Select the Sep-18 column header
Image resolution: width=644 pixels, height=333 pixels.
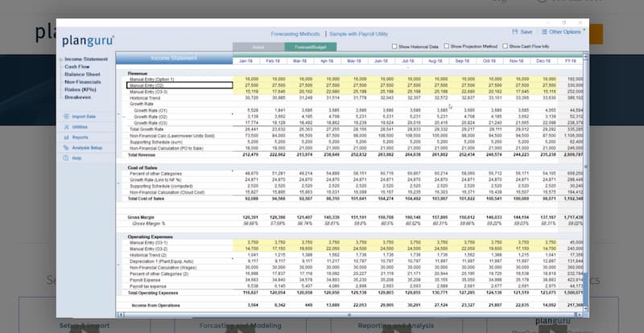(462, 61)
